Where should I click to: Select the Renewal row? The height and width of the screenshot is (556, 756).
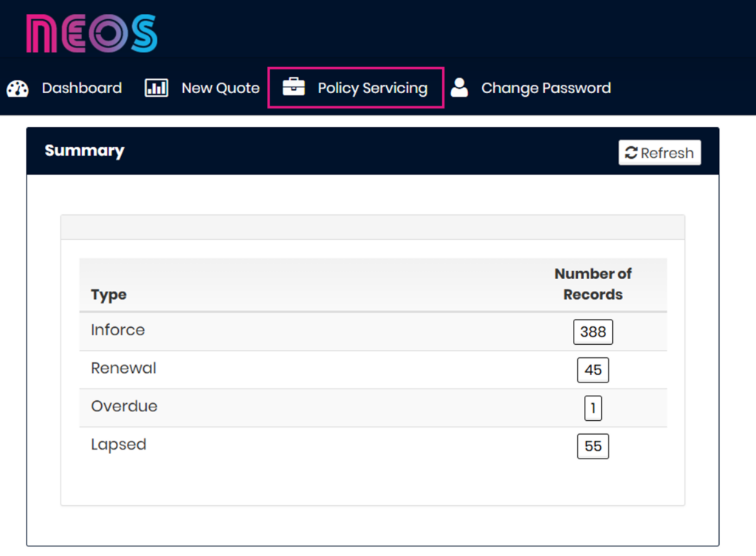[x=123, y=368]
